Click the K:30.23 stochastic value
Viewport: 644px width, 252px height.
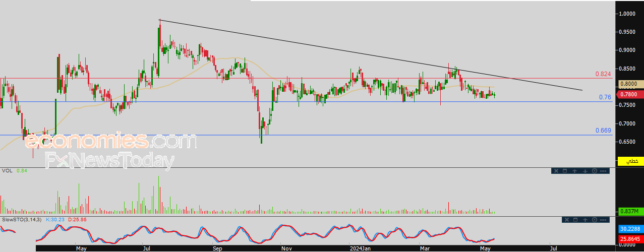pos(54,220)
